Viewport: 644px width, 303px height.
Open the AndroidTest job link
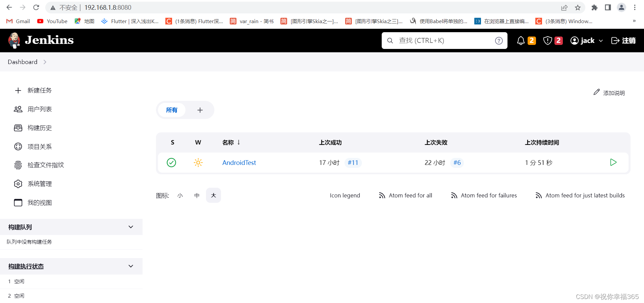[x=239, y=163]
